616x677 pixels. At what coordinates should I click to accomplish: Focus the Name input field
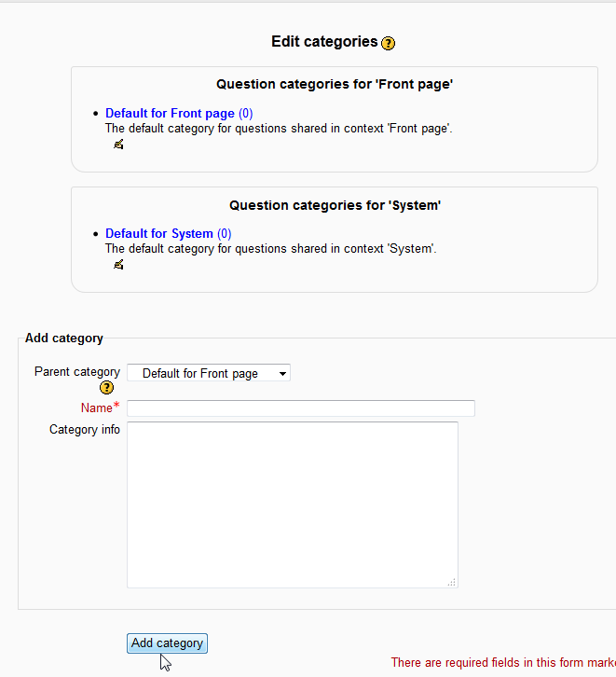coord(301,408)
